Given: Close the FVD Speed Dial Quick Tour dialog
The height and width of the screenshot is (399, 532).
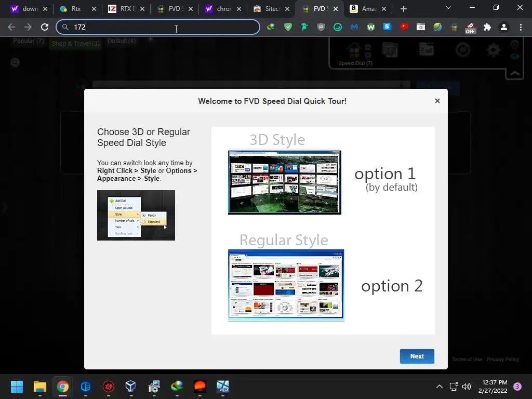Looking at the screenshot, I should [x=437, y=101].
